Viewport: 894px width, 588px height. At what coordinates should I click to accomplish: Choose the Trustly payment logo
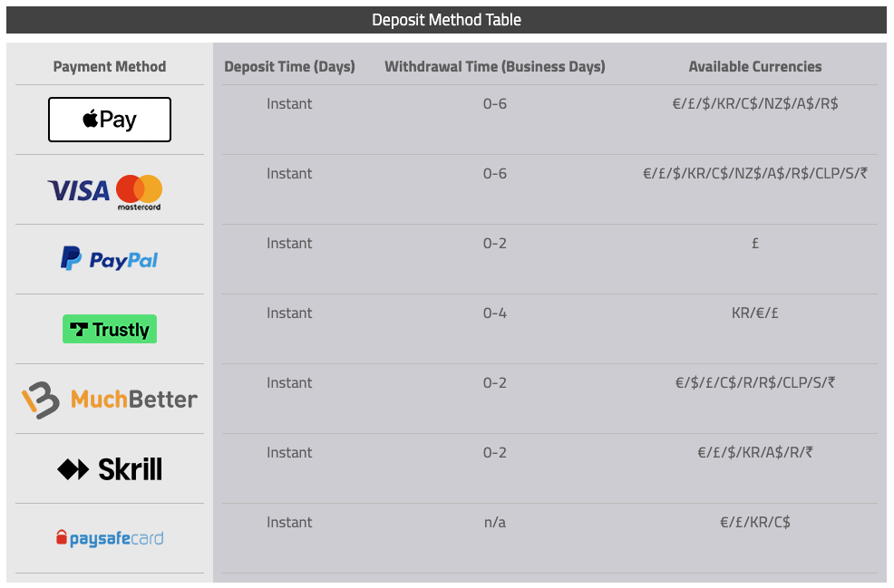pyautogui.click(x=110, y=330)
